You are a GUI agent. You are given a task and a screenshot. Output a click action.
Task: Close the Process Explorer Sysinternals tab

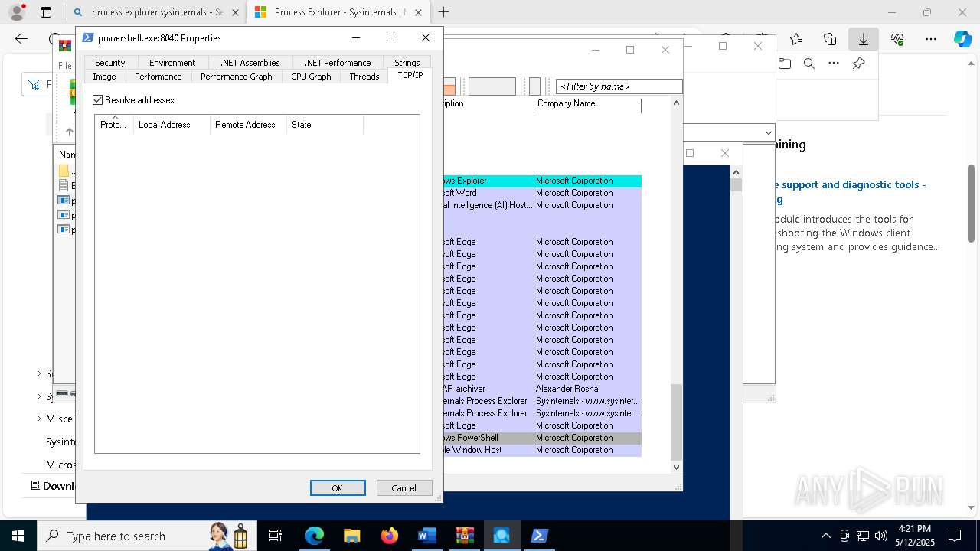(x=420, y=12)
